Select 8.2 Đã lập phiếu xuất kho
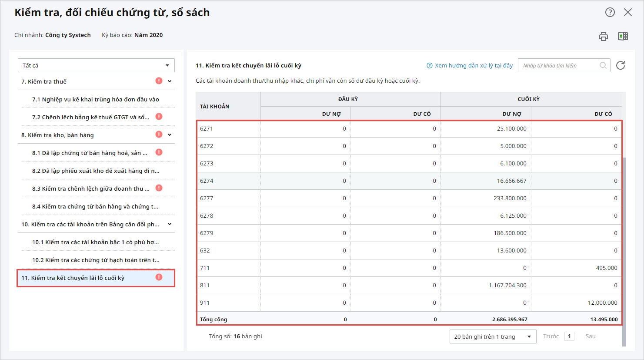 [98, 171]
